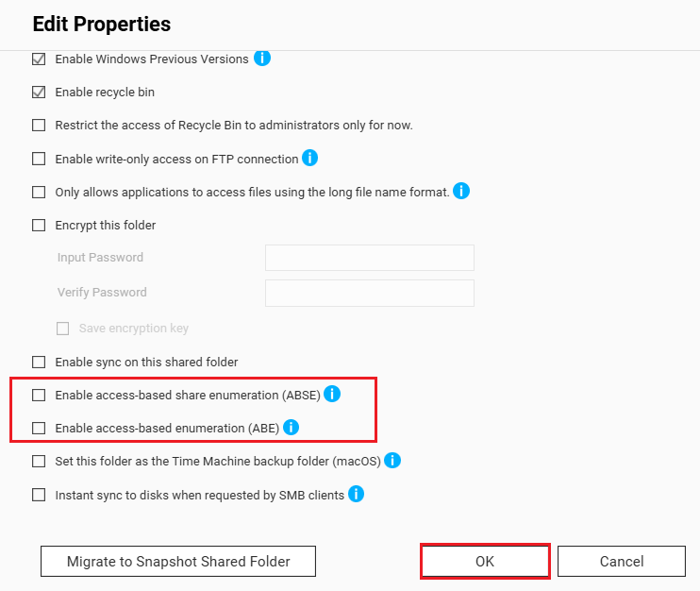Enable sync on this shared folder
This screenshot has height=591, width=700.
click(39, 362)
